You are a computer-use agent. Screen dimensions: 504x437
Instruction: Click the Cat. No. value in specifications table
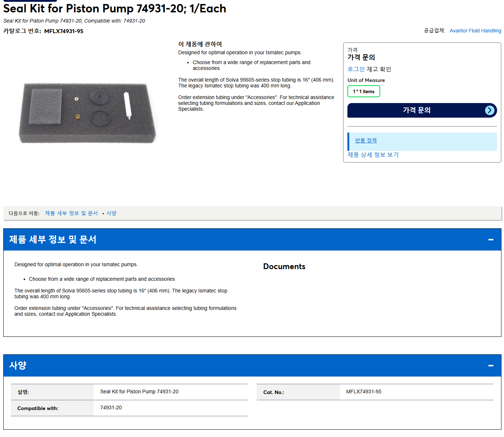(364, 392)
